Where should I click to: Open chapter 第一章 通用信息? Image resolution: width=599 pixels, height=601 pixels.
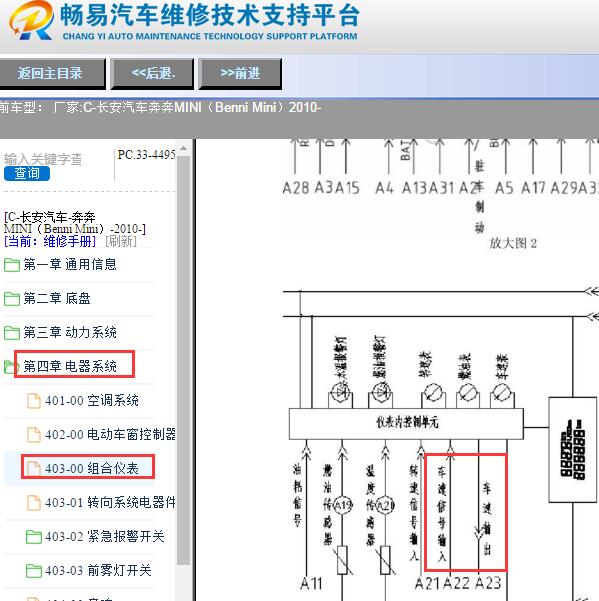tap(70, 264)
